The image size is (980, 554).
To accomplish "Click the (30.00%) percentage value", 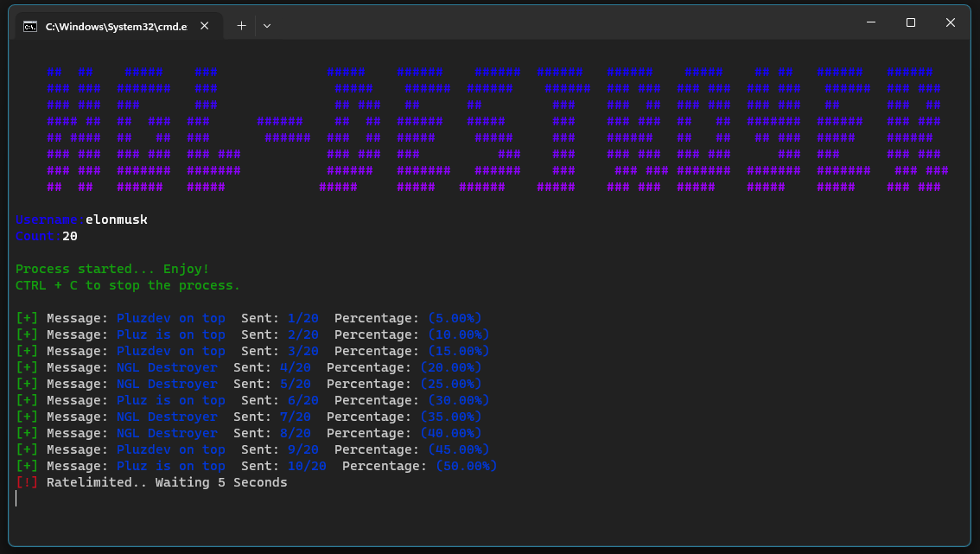I will click(x=459, y=400).
